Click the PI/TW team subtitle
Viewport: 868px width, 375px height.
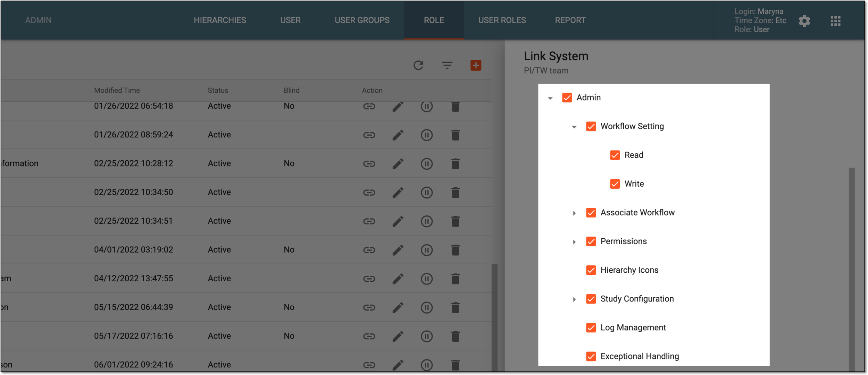tap(546, 71)
